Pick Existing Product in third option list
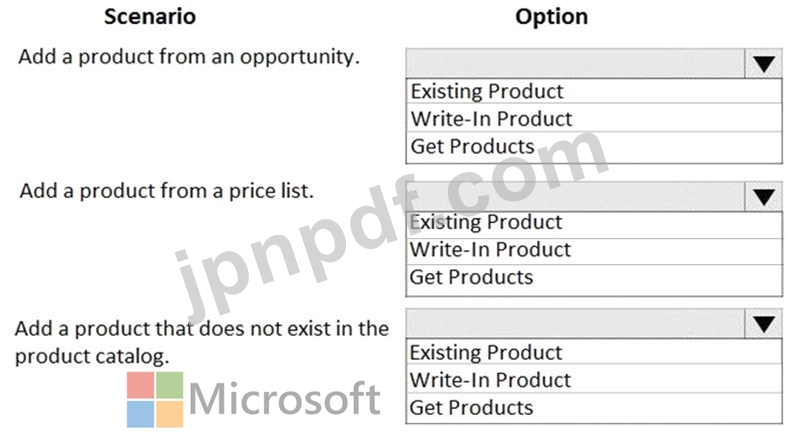The height and width of the screenshot is (433, 788). tap(594, 352)
